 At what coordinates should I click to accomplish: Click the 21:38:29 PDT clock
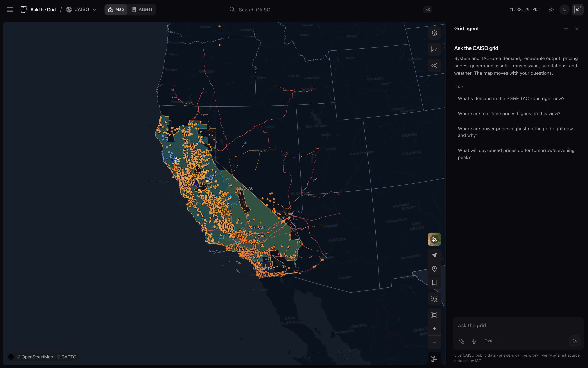click(524, 10)
